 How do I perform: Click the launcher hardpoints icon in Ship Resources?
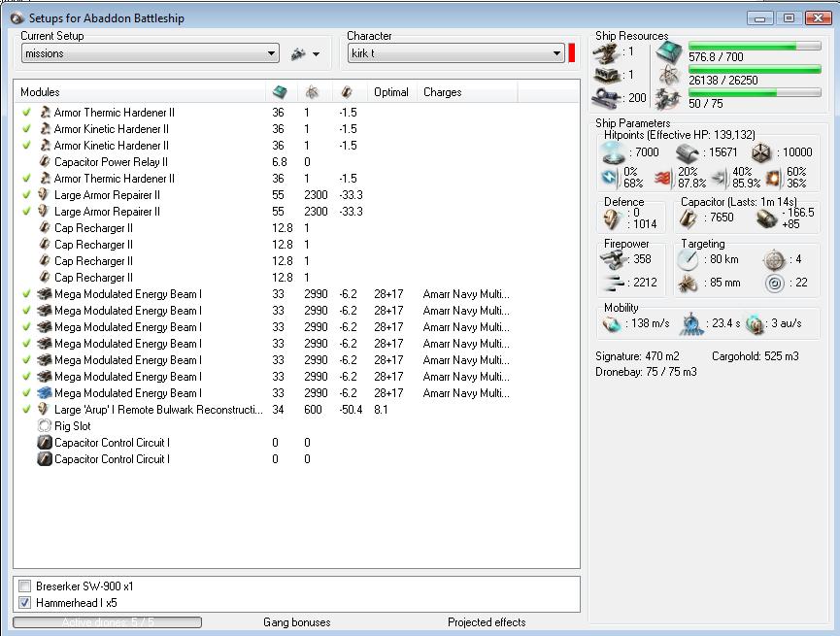pyautogui.click(x=607, y=75)
